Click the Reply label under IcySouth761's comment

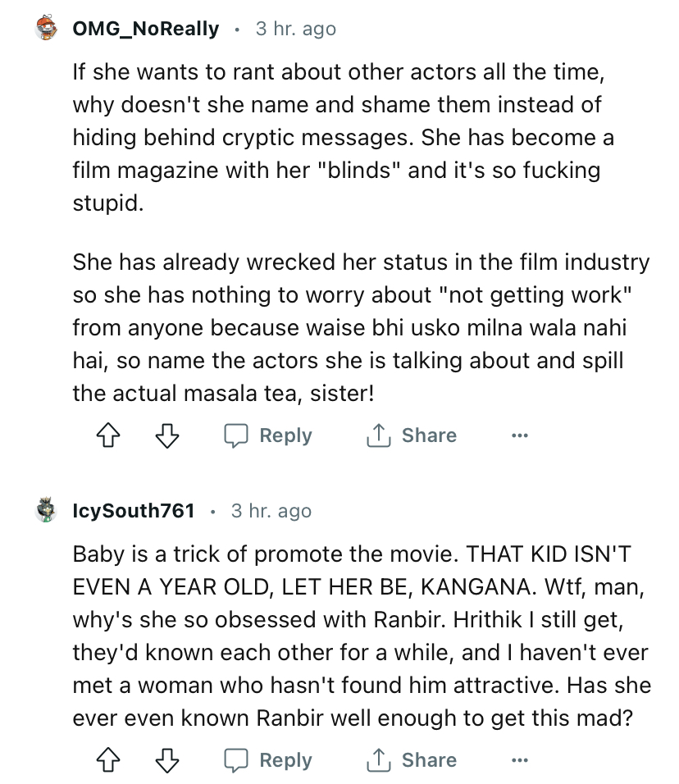tap(285, 760)
